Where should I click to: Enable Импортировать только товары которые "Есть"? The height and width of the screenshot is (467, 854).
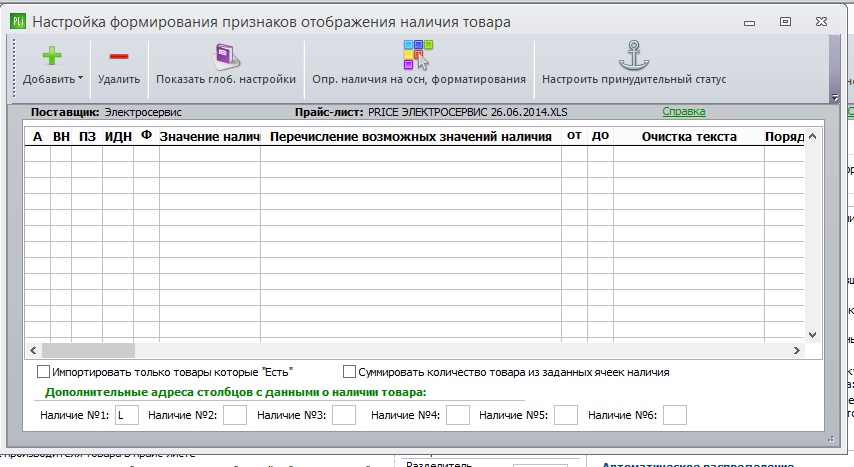click(43, 372)
